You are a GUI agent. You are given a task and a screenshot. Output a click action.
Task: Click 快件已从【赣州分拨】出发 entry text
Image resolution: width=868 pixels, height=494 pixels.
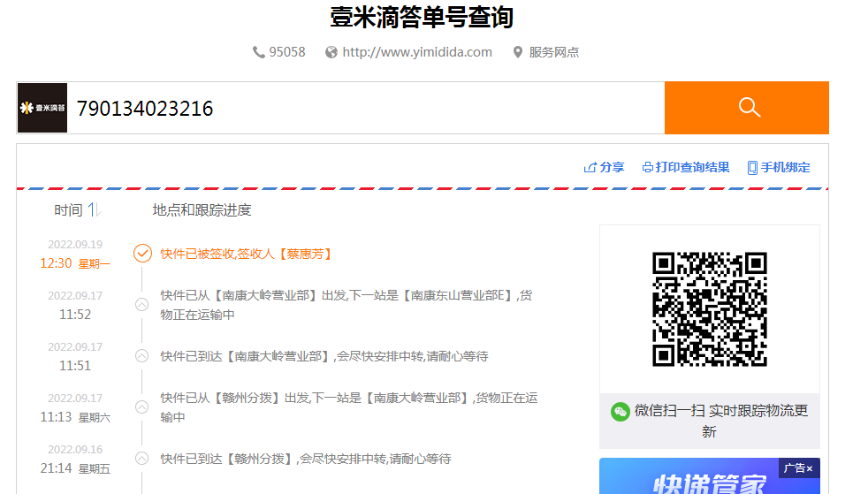click(x=349, y=407)
